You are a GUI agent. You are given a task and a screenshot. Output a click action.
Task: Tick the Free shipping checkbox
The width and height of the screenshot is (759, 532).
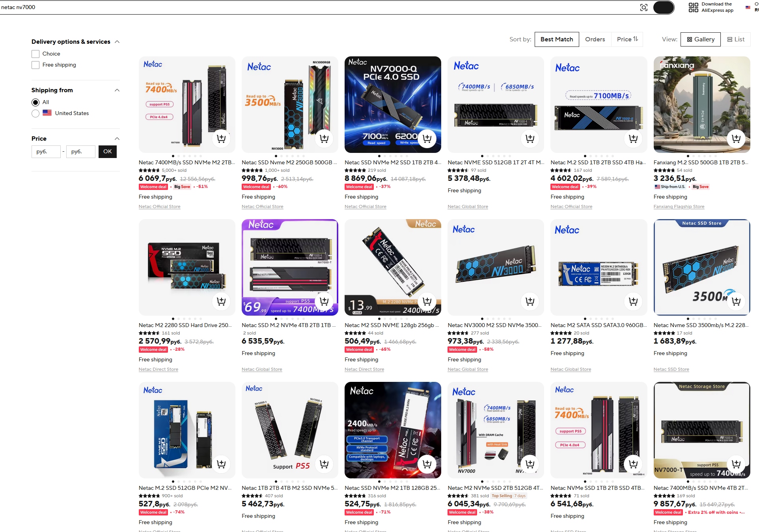tap(35, 65)
